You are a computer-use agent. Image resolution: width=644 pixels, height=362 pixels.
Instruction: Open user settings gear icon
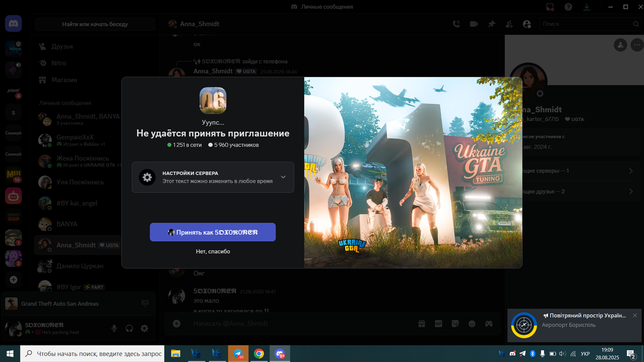144,328
